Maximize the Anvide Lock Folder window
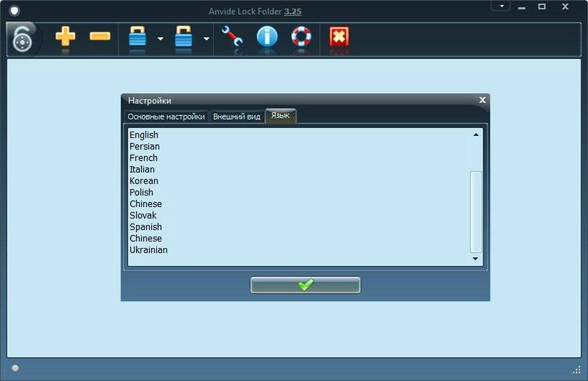The height and width of the screenshot is (381, 588). (x=542, y=6)
